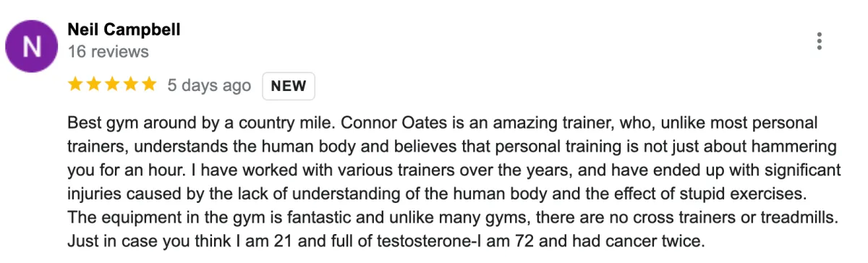Click the NEW badge
Viewport: 868px width, 263px height.
(289, 86)
